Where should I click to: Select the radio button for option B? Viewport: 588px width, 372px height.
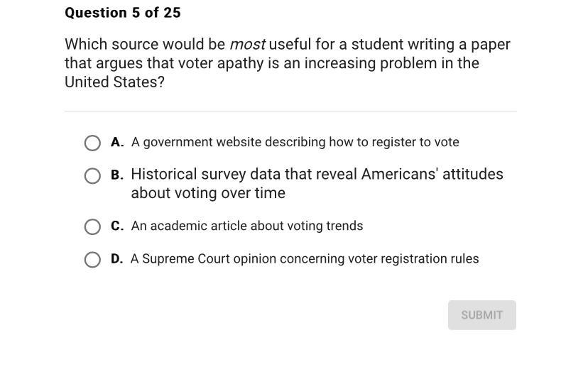[x=92, y=176]
